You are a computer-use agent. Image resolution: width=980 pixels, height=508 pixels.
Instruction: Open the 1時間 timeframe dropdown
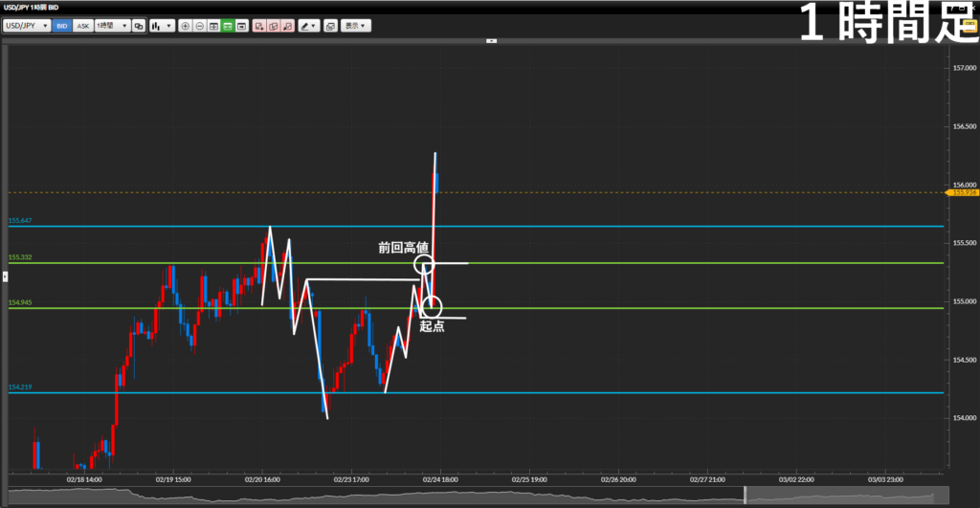pos(111,26)
